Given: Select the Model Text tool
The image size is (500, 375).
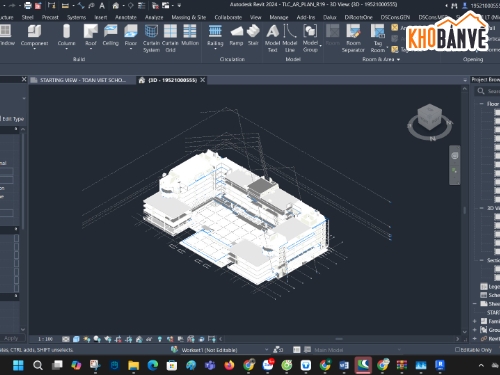Looking at the screenshot, I should (272, 38).
